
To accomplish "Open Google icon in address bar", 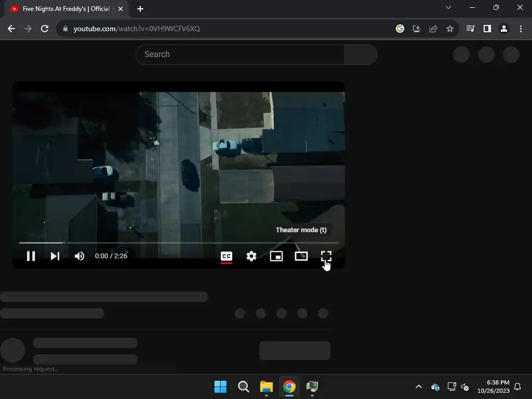I will (x=400, y=29).
